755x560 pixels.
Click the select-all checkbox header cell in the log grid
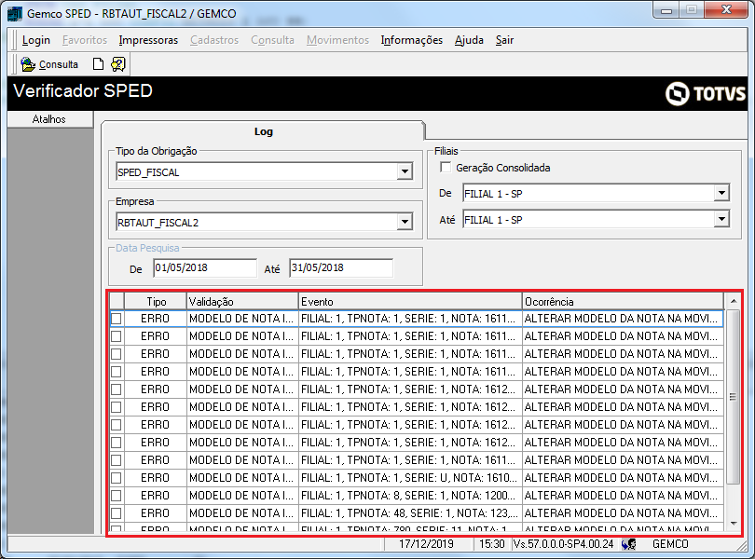click(117, 301)
